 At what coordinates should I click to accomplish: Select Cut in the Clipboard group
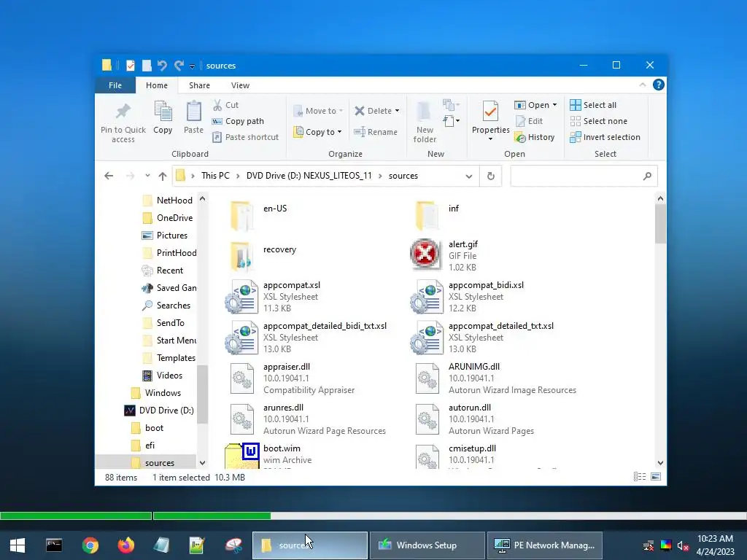pos(226,105)
